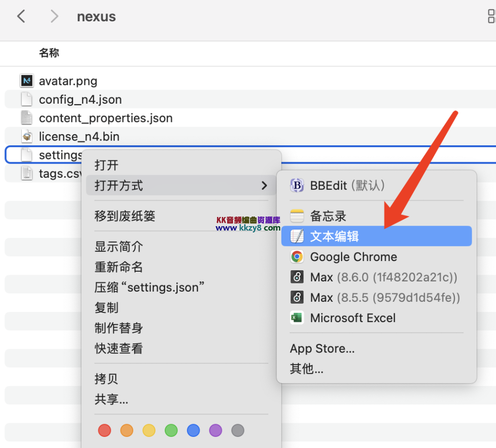Apply the red tag color swatch

(104, 430)
